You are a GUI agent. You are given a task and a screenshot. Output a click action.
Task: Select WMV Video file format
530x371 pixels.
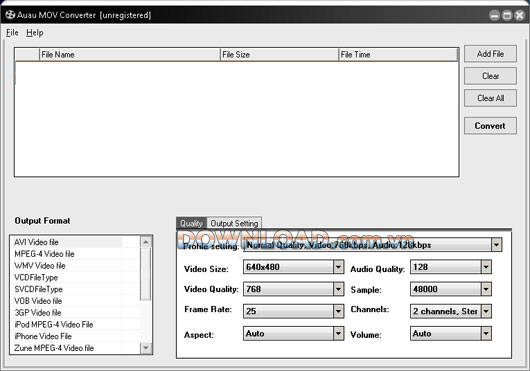75,266
